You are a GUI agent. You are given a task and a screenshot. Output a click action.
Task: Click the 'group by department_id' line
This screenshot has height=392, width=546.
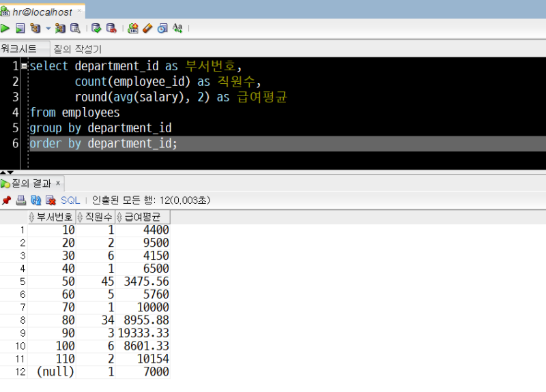coord(100,128)
